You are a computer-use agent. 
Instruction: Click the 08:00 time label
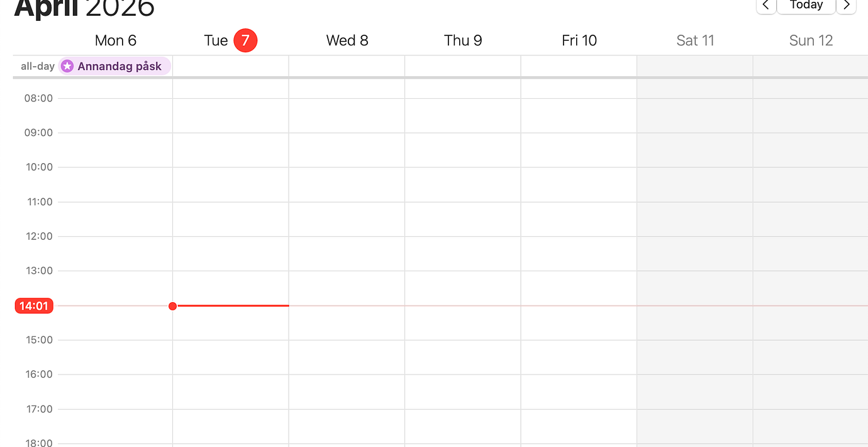tap(38, 98)
